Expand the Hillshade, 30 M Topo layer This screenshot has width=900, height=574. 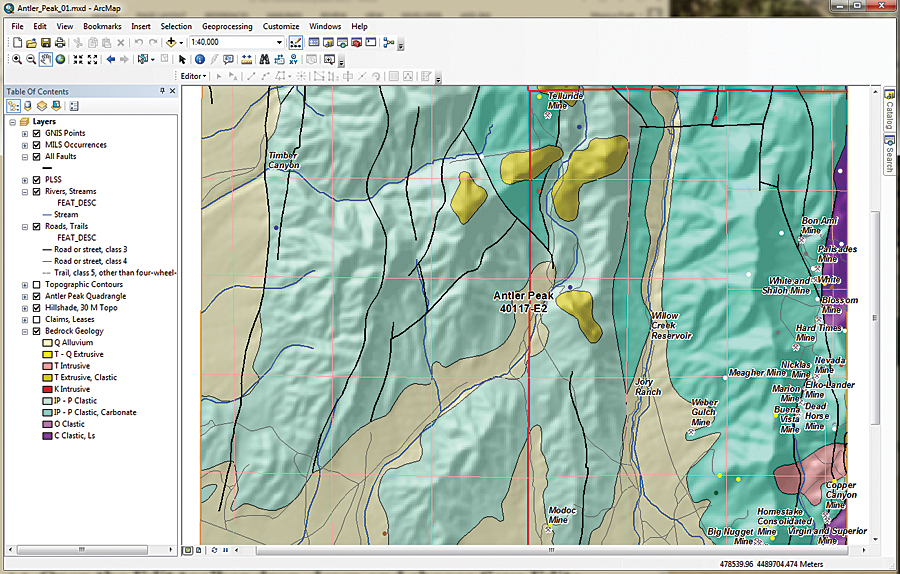pyautogui.click(x=25, y=308)
